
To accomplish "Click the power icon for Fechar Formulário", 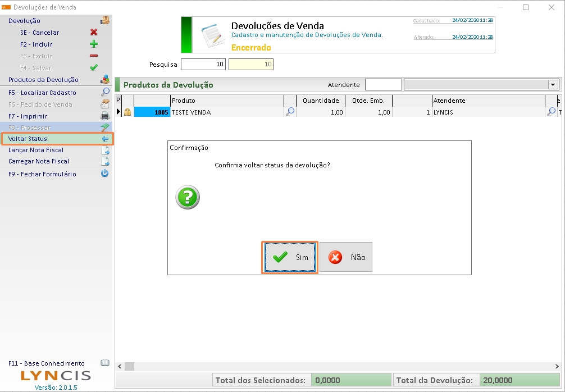I will (104, 174).
